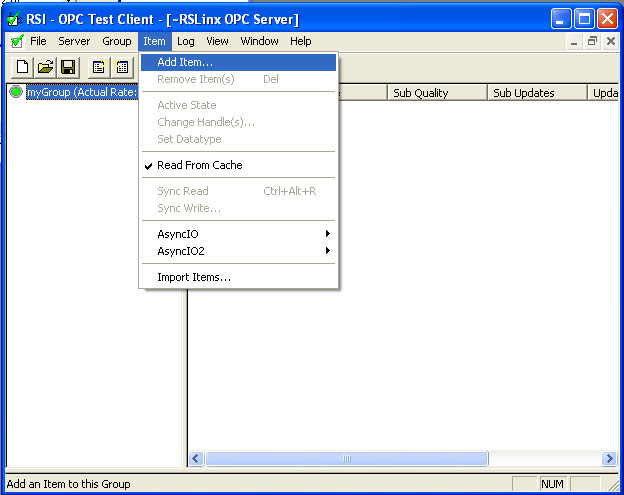Image resolution: width=624 pixels, height=495 pixels.
Task: Select Import Items... menu entry
Action: click(239, 277)
